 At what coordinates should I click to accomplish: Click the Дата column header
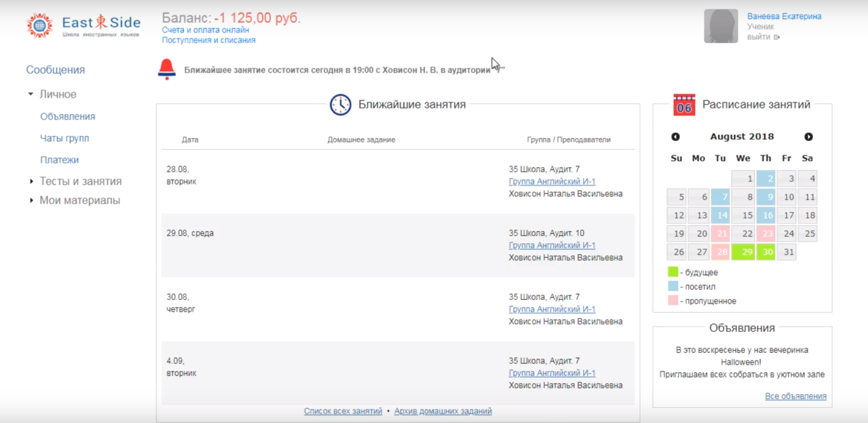click(190, 140)
